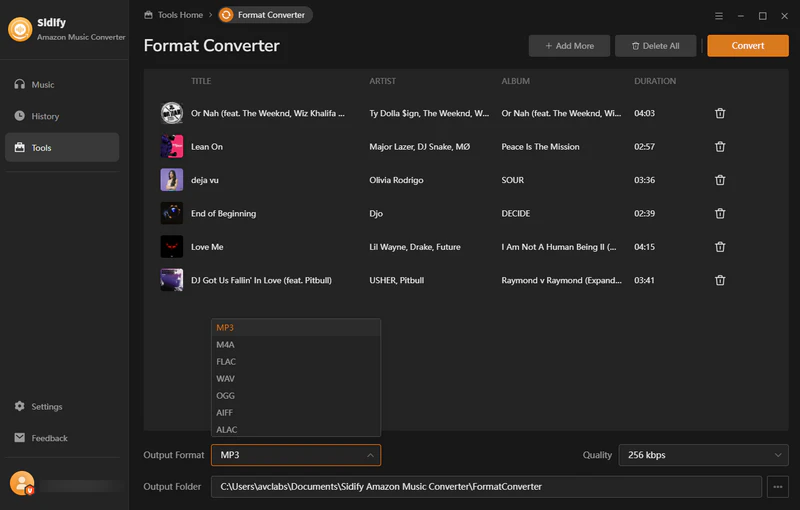Select the End of Beginning track title
The height and width of the screenshot is (510, 800).
tap(223, 213)
